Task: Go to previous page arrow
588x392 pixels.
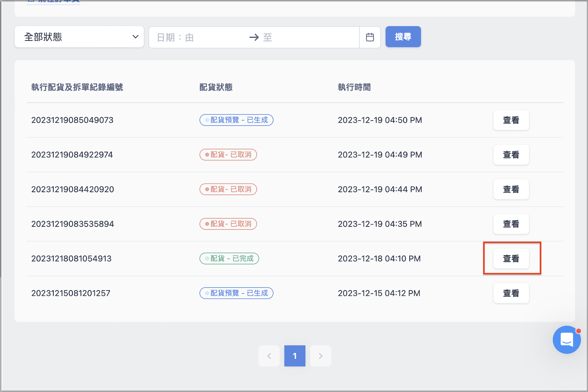Action: click(269, 356)
